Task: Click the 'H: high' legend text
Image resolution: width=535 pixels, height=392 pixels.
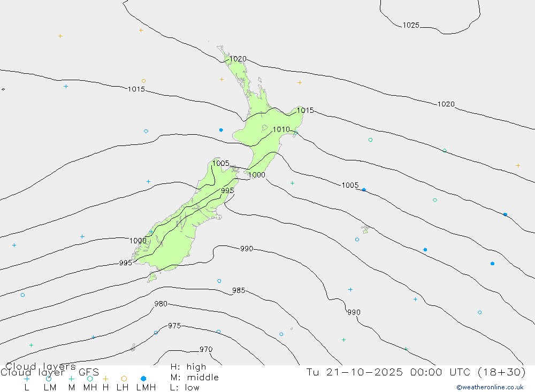Action: click(x=188, y=367)
